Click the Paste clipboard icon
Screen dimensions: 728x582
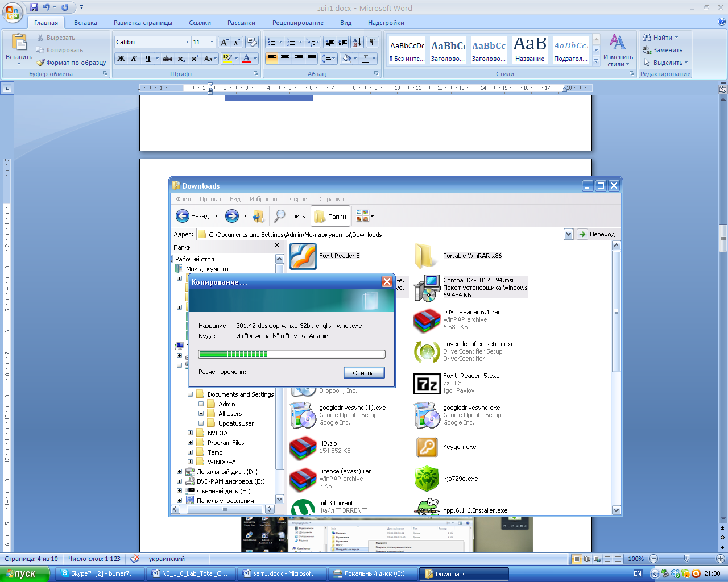coord(19,42)
